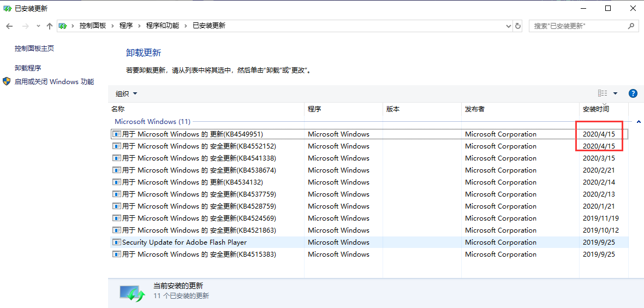Sort by 版本 column header
Viewport: 644px width, 308px height.
coord(422,109)
